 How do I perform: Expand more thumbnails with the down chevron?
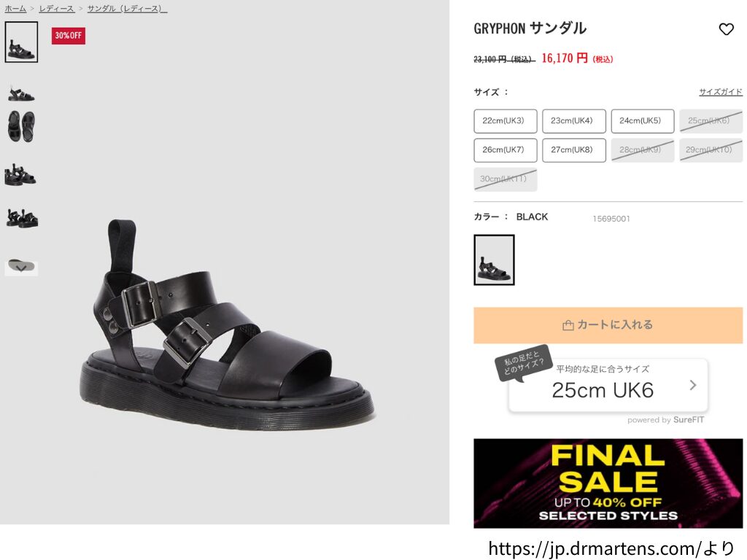point(21,268)
